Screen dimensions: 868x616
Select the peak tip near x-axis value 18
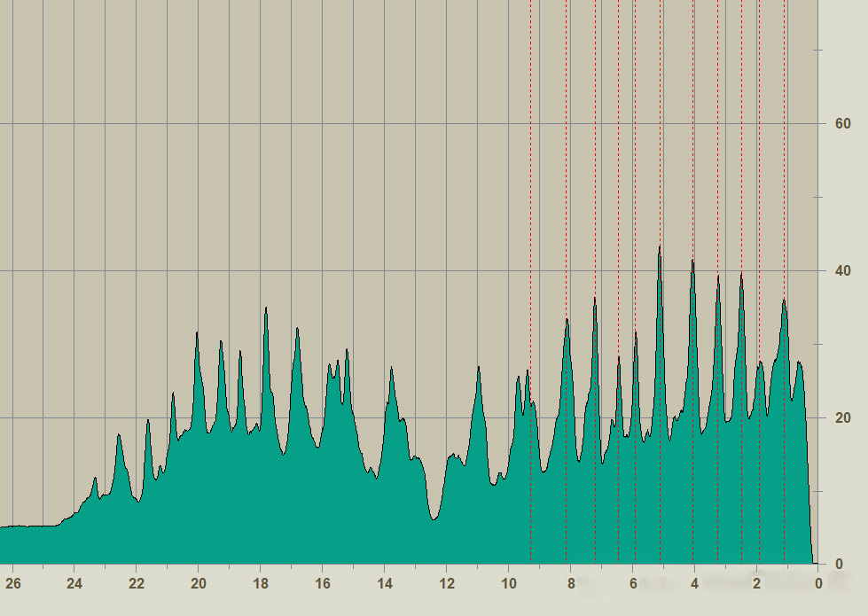(266, 308)
